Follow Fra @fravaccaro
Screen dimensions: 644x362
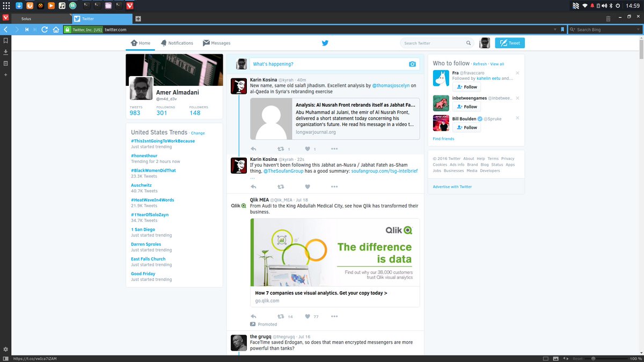tap(466, 87)
